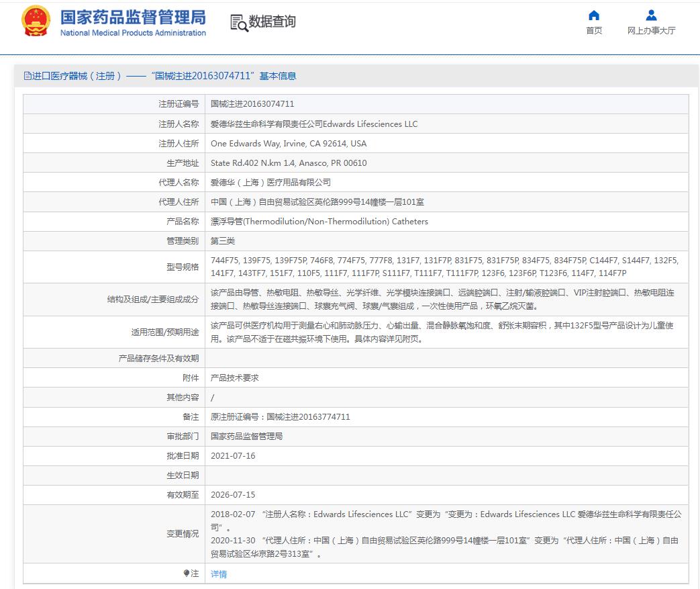
Task: Click the slash value in 其他内容 row
Action: [213, 398]
